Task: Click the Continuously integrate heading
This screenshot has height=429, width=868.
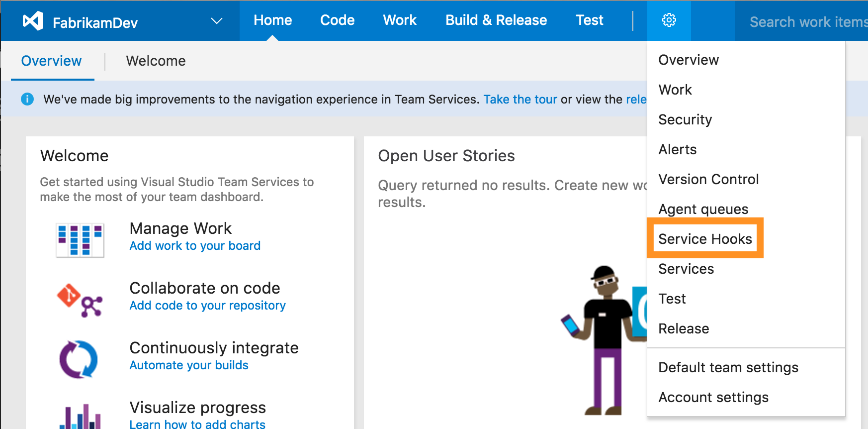Action: 214,348
